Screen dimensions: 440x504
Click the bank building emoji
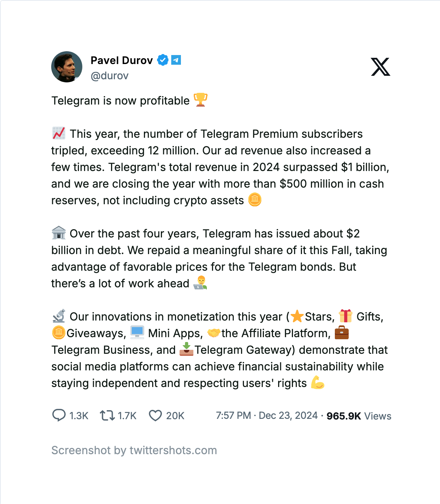tap(59, 233)
